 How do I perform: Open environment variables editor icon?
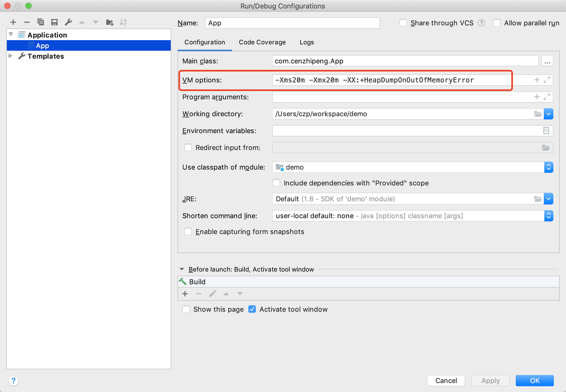(546, 130)
